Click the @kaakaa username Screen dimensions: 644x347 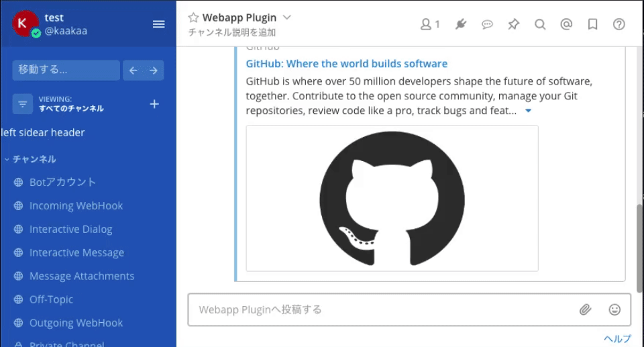pos(66,31)
